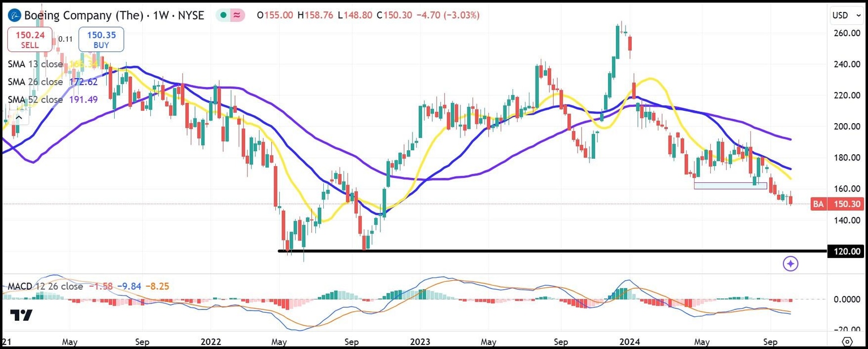Image resolution: width=868 pixels, height=349 pixels.
Task: Select the MACD 12 26 close legend
Action: (45, 286)
